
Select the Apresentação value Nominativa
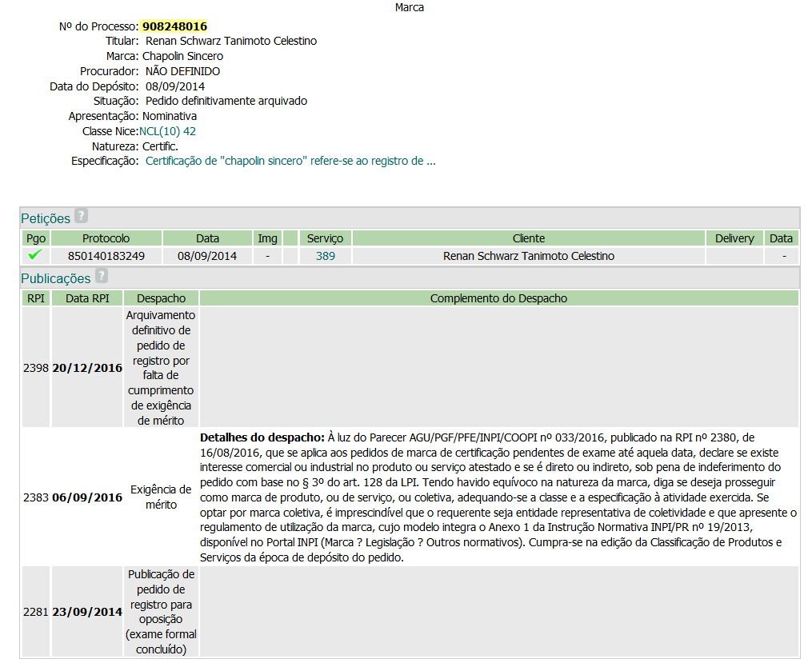tap(170, 116)
